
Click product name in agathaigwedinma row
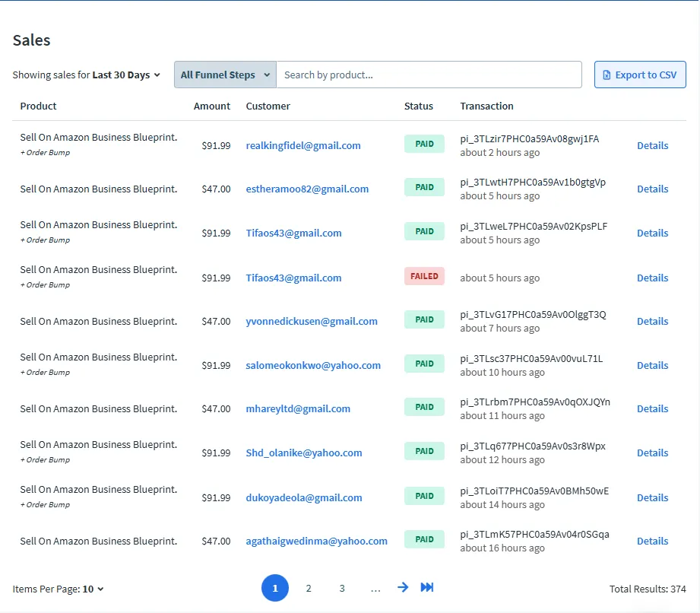click(x=99, y=541)
